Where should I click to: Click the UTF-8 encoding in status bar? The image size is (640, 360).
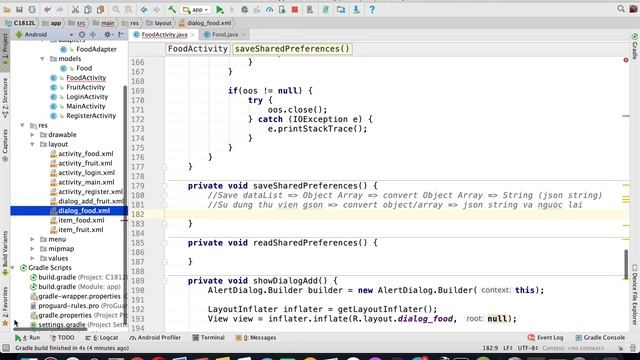pyautogui.click(x=528, y=348)
